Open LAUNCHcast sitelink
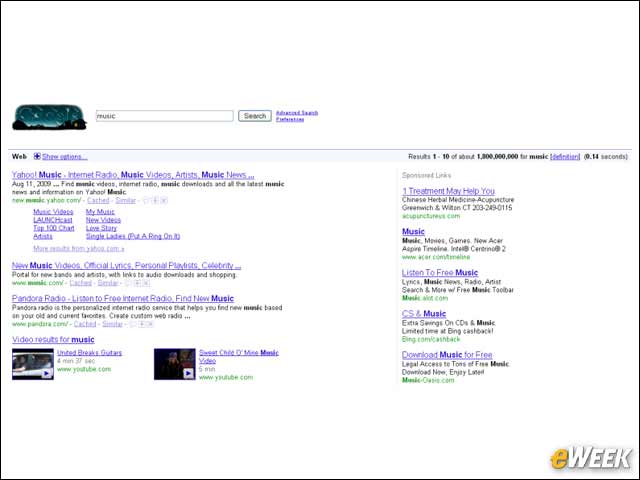 [53, 220]
